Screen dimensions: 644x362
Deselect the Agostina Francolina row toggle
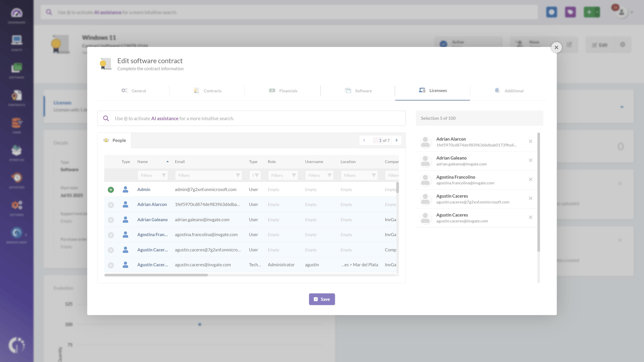click(x=111, y=235)
